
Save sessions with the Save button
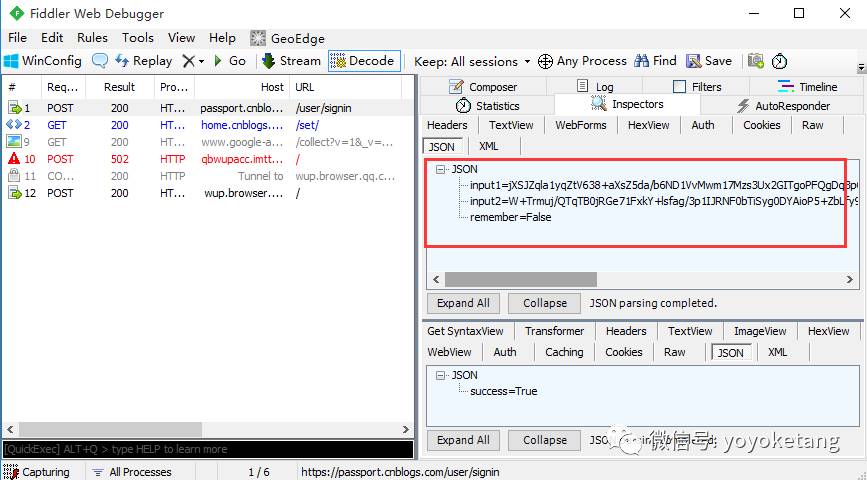click(709, 61)
